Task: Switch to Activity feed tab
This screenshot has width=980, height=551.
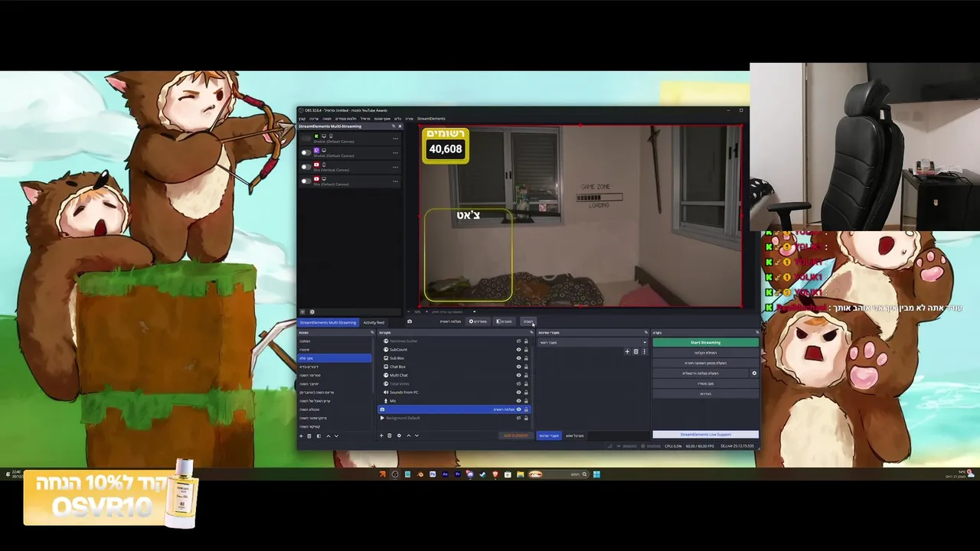Action: (374, 322)
